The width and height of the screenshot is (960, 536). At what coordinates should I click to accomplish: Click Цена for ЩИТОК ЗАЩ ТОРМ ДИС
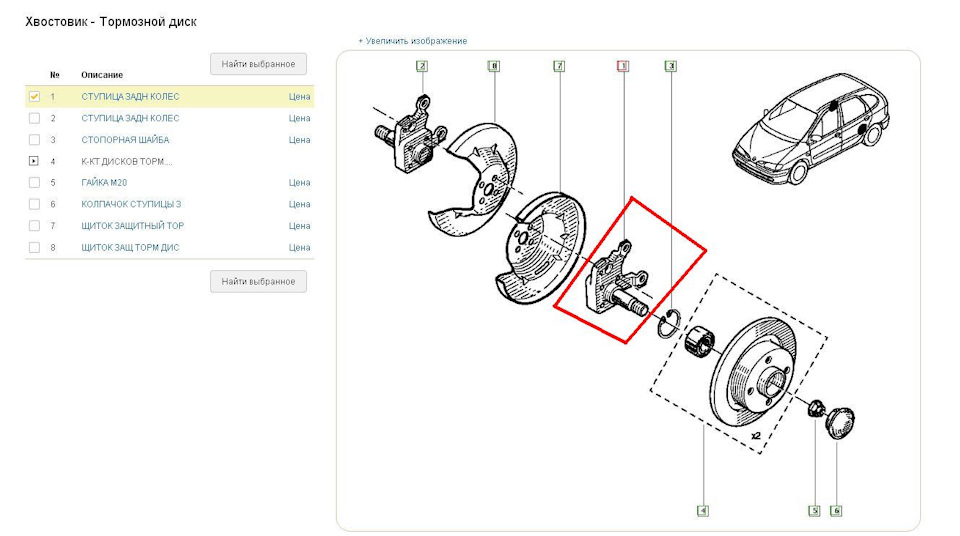(299, 247)
